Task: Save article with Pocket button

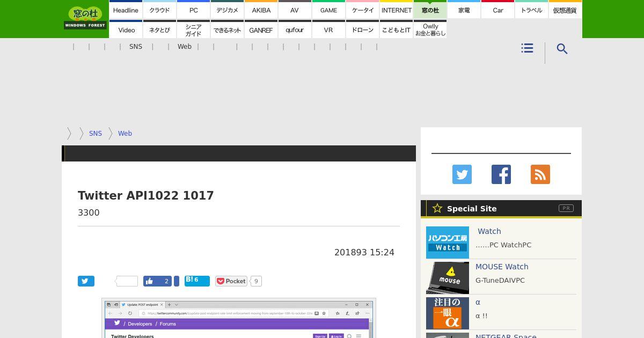Action: tap(231, 281)
